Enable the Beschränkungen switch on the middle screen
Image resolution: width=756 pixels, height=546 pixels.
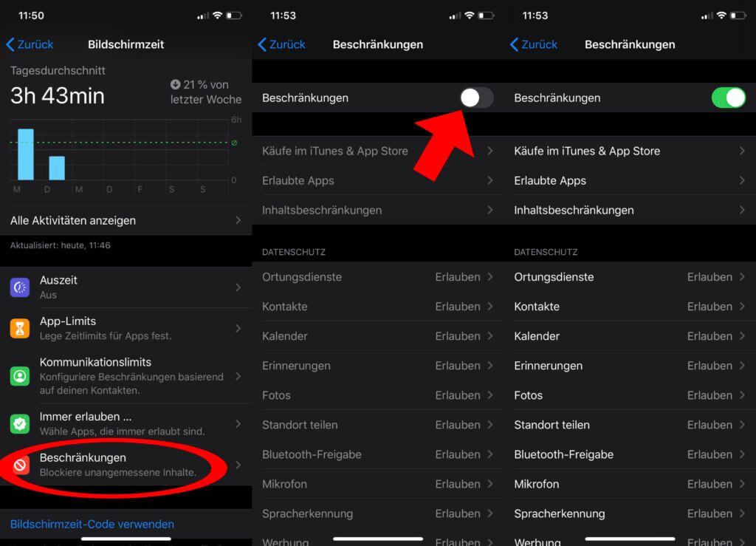click(475, 98)
